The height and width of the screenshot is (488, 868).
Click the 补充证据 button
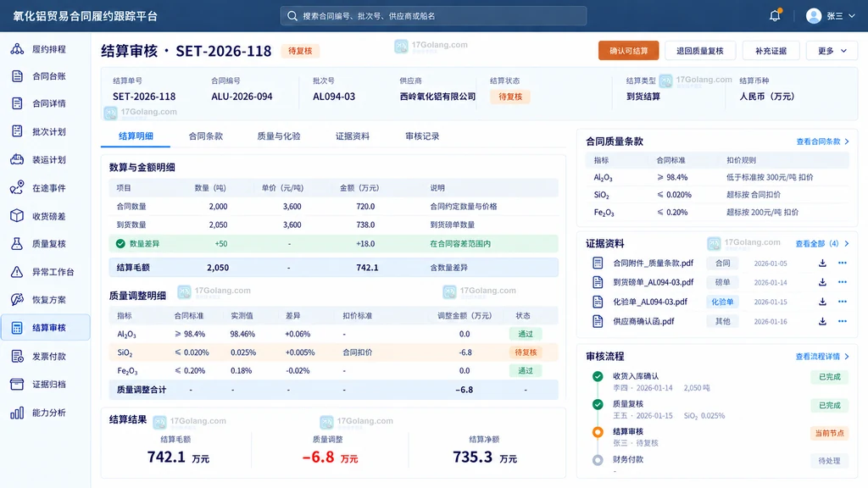[771, 50]
